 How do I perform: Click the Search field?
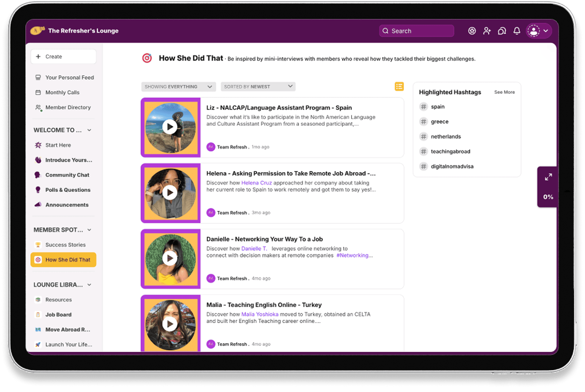417,31
